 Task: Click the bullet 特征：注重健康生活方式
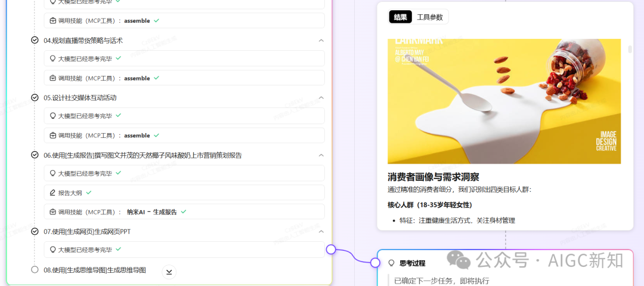[457, 220]
